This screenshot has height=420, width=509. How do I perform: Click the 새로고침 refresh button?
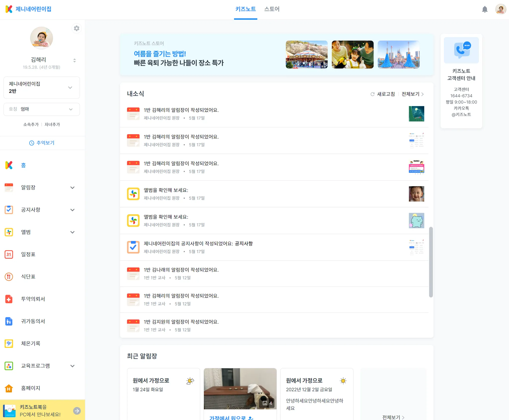[x=383, y=94]
